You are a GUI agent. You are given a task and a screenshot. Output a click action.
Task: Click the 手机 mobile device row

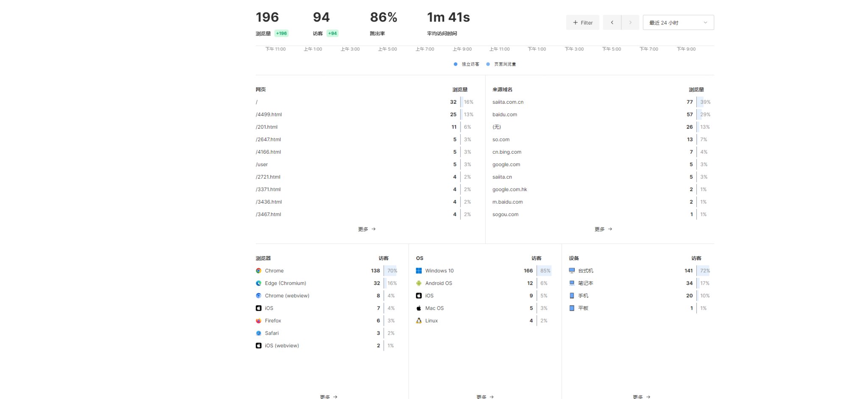coord(583,296)
